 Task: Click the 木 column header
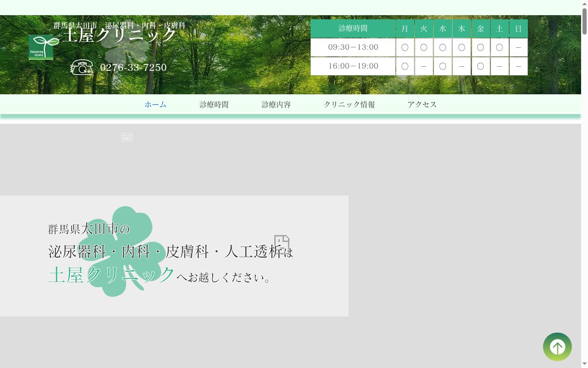pos(461,29)
